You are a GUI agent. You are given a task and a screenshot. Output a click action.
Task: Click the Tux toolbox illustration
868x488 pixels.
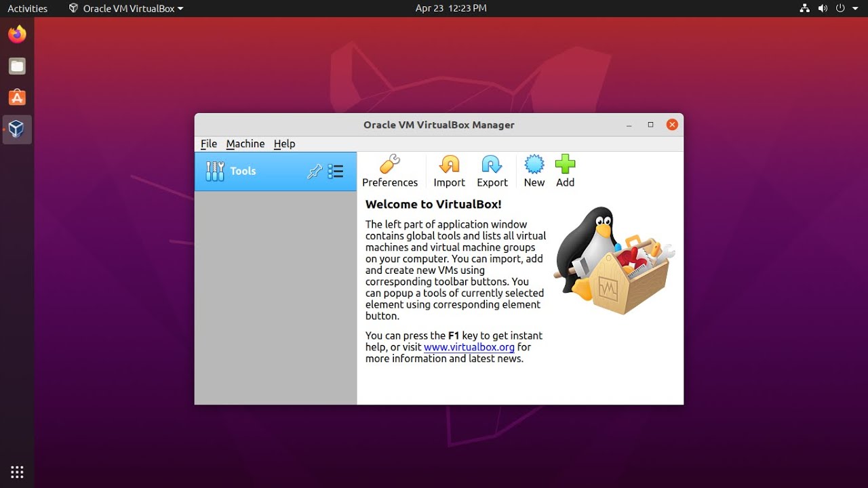[x=614, y=260]
